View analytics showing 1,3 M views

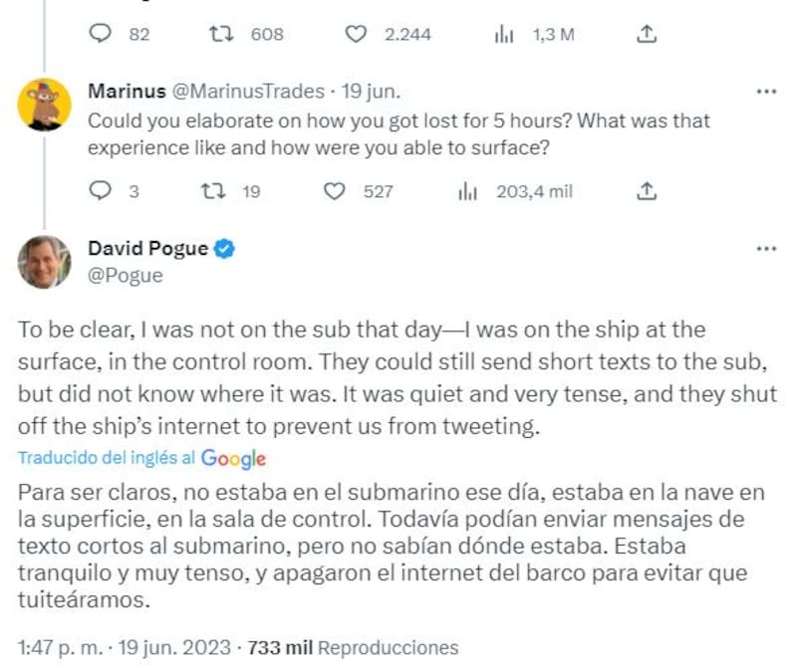coord(502,34)
